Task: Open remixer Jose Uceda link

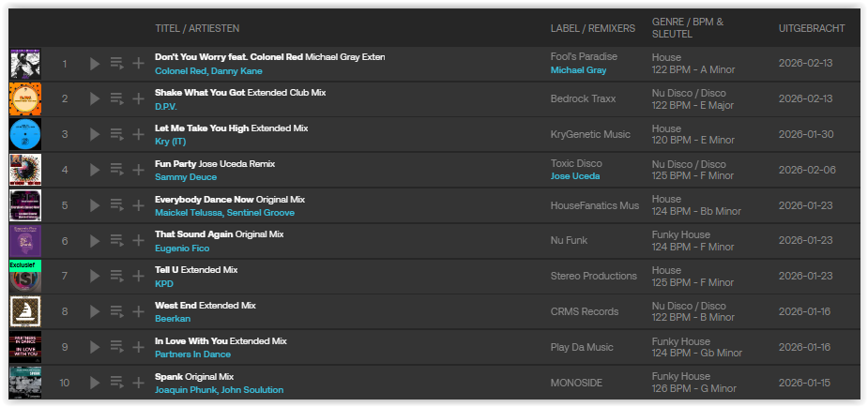Action: 576,176
